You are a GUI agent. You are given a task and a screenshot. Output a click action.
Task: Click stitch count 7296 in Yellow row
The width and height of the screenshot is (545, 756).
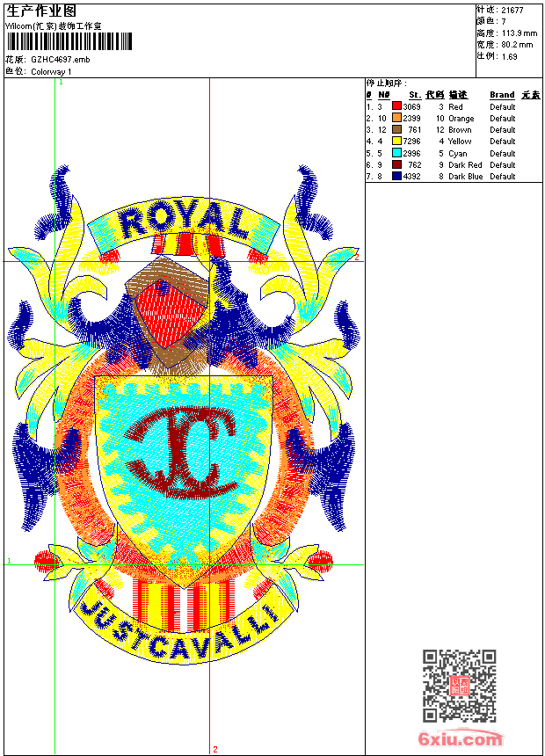pos(412,142)
